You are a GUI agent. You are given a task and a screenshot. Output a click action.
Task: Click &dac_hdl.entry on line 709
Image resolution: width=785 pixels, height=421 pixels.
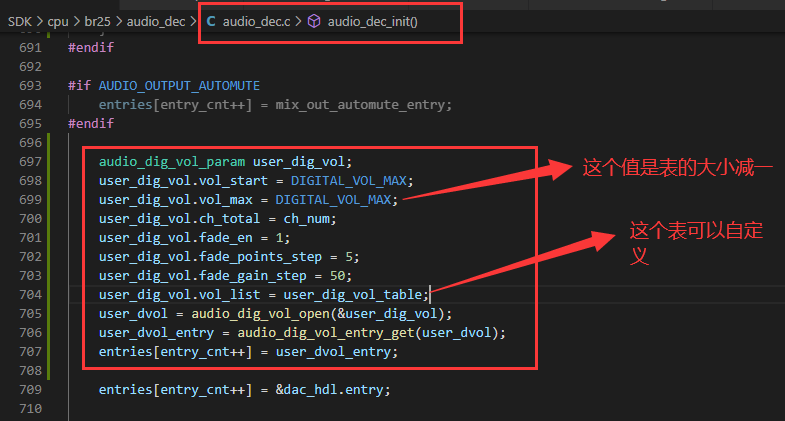[x=329, y=389]
